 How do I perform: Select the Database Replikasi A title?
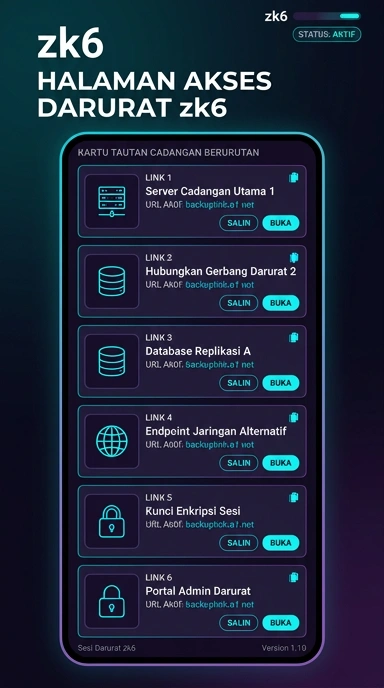(198, 351)
